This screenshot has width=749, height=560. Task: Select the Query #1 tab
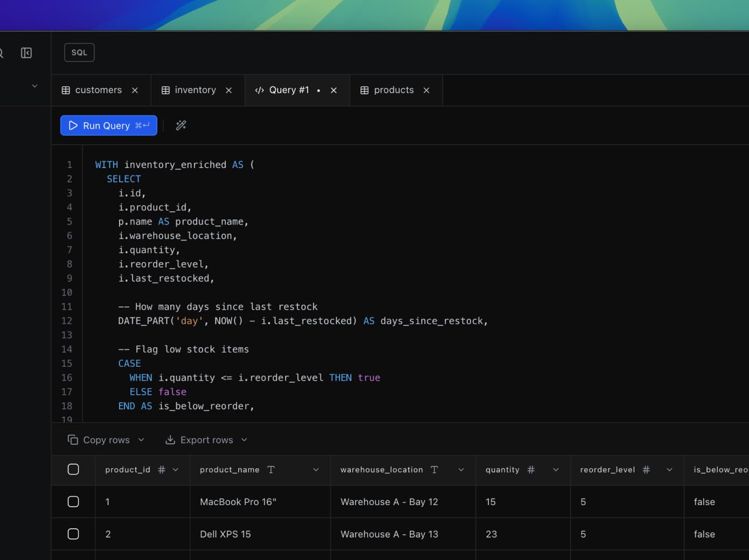pos(289,90)
